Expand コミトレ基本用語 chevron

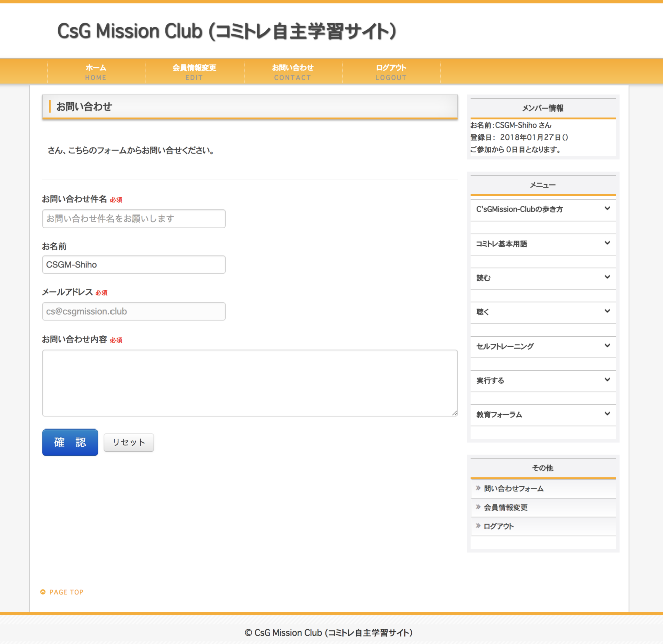607,243
